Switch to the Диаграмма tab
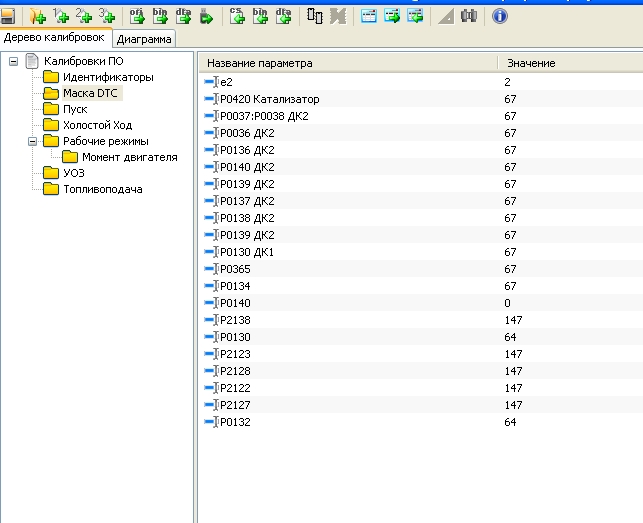643x523 pixels. (x=144, y=40)
